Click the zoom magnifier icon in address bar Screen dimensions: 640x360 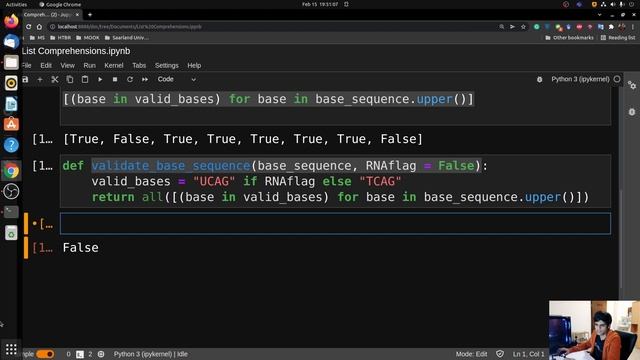coord(502,27)
